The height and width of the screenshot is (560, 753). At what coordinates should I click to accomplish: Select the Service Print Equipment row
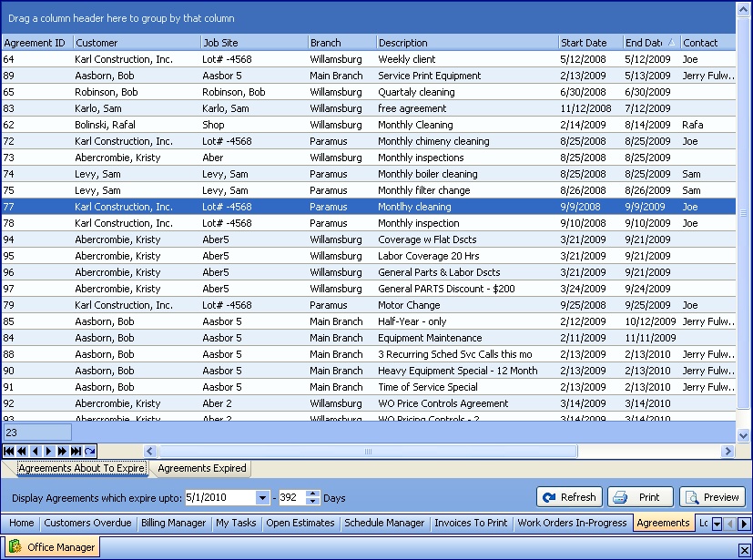tap(369, 76)
